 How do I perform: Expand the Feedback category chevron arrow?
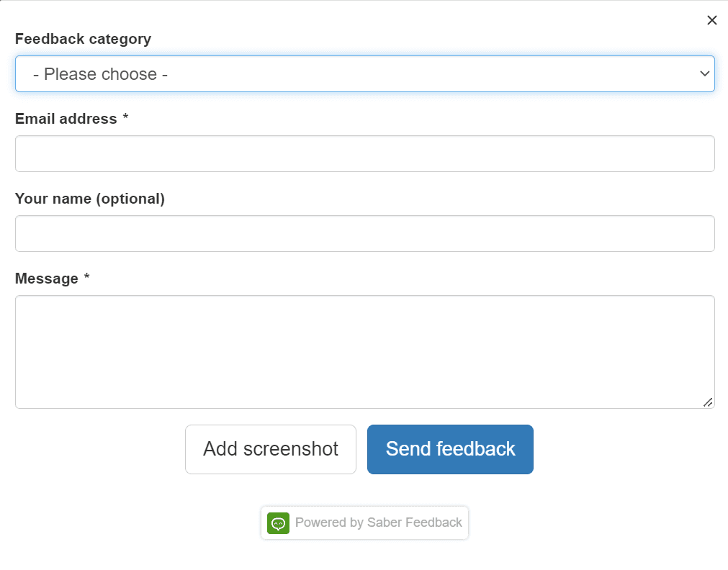click(x=704, y=74)
